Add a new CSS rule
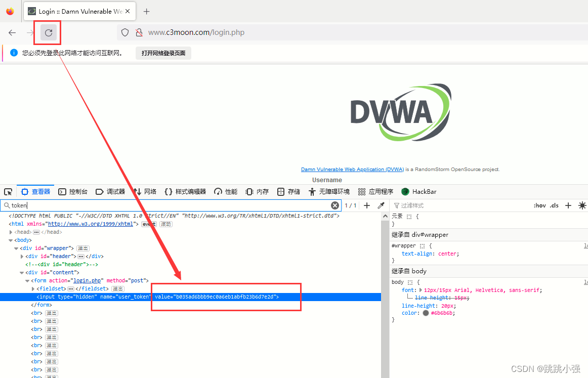Viewport: 588px width, 378px height. coord(568,205)
